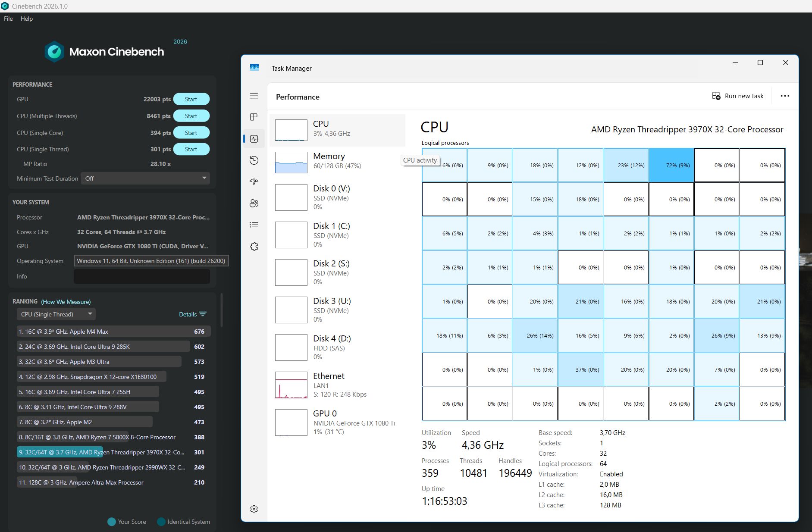Start the CPU (Single Thread) benchmark
This screenshot has width=812, height=532.
[x=191, y=149]
